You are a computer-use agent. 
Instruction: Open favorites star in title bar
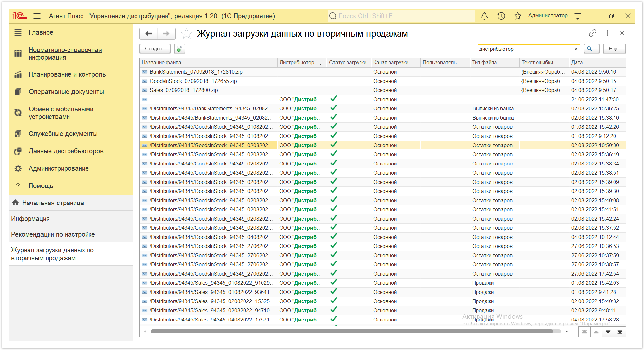click(x=518, y=16)
